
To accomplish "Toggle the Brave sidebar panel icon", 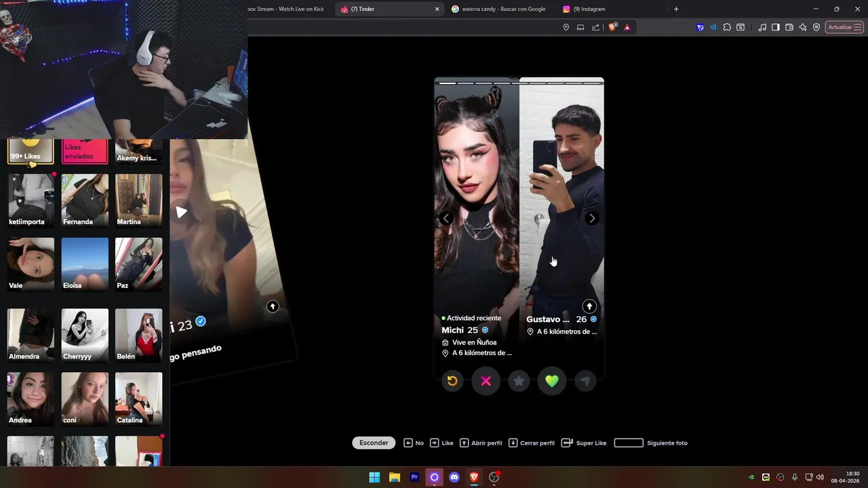I will point(776,27).
